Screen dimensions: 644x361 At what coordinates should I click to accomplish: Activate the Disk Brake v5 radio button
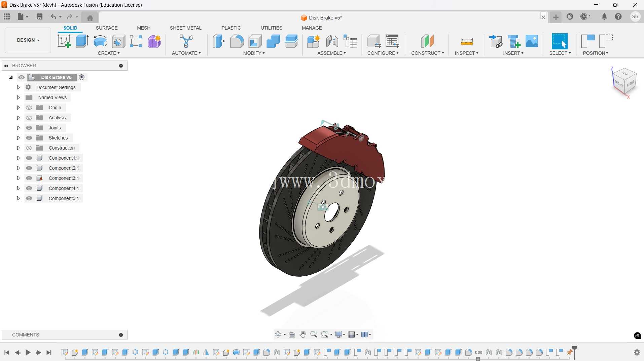point(81,77)
